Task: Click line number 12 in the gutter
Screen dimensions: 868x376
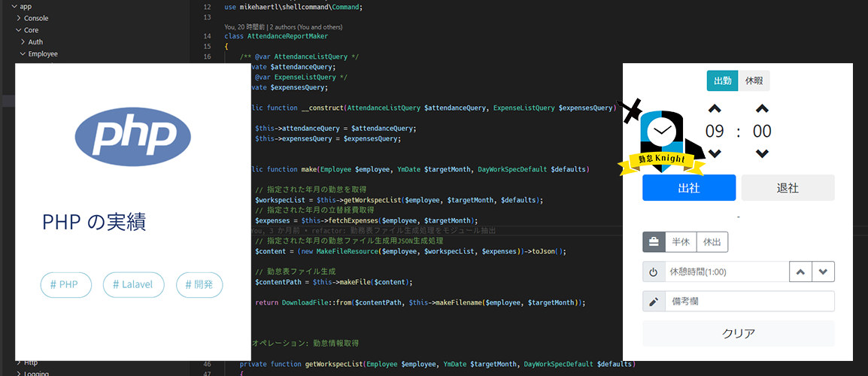Action: tap(207, 8)
